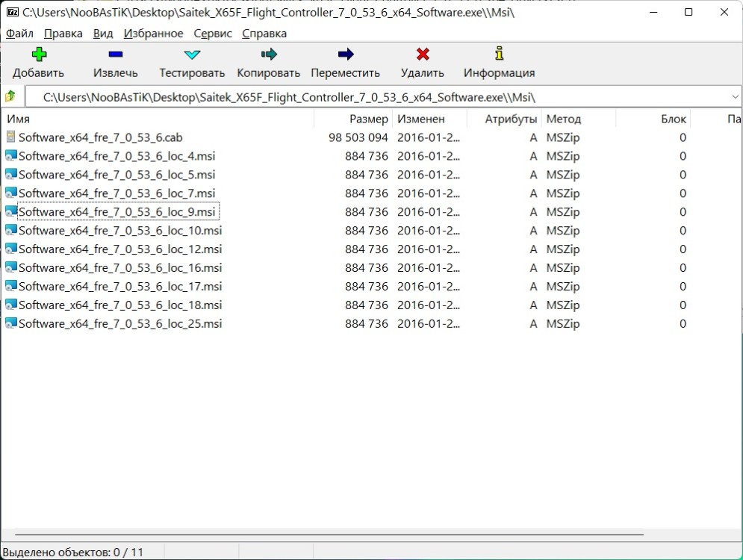Click the msi icon of loc_17.msi
The image size is (743, 560).
(x=11, y=286)
